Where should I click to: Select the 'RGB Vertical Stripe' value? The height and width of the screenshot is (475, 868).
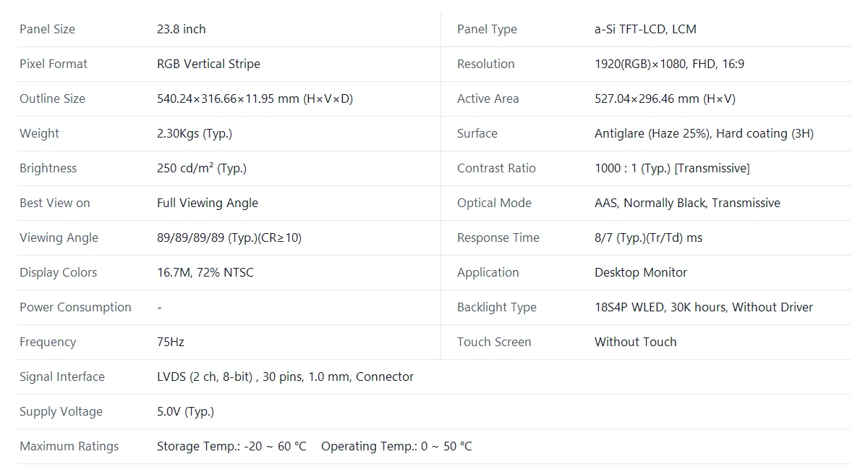tap(208, 64)
